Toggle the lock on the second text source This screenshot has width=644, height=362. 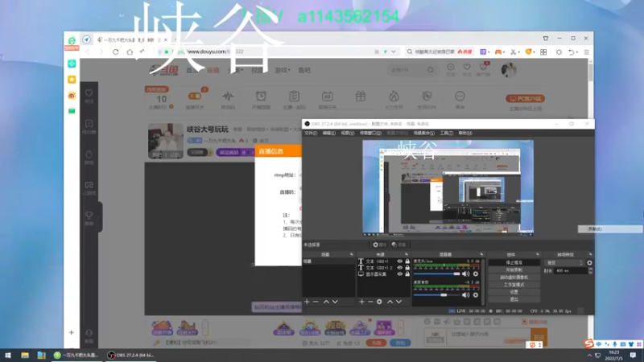click(x=407, y=268)
